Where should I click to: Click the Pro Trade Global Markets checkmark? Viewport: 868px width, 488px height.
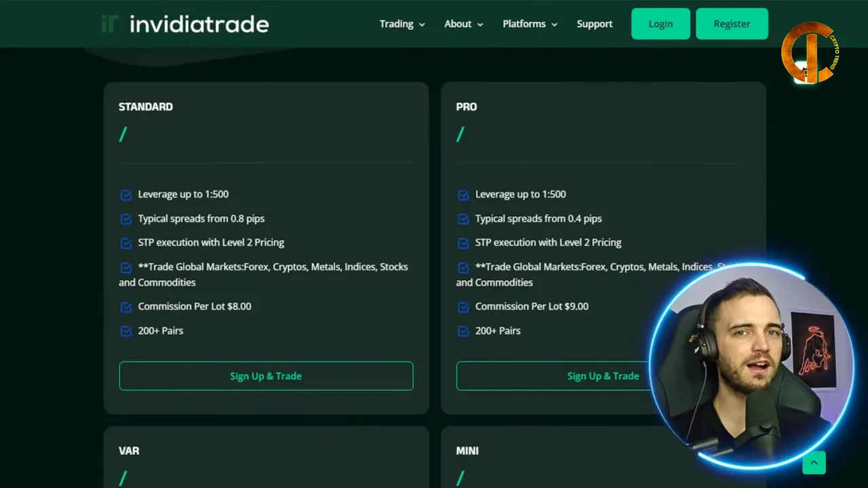click(463, 268)
